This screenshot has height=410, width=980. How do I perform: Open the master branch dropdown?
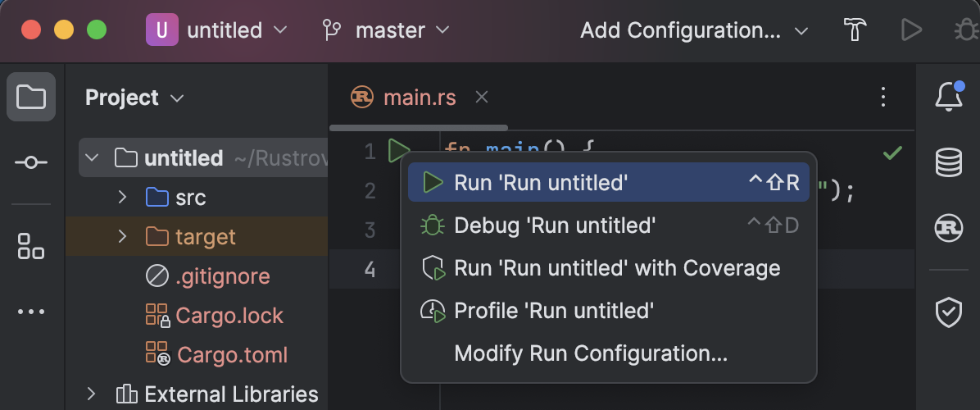[x=386, y=30]
